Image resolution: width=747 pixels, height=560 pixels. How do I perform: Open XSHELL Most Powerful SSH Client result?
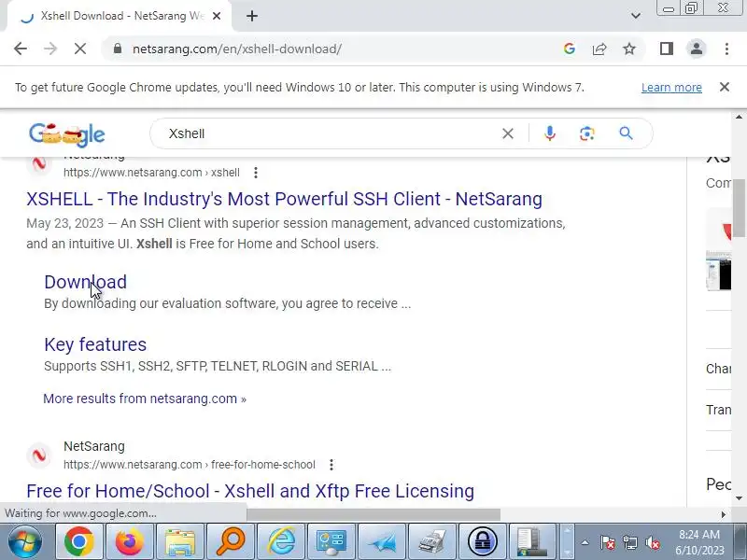(x=285, y=199)
